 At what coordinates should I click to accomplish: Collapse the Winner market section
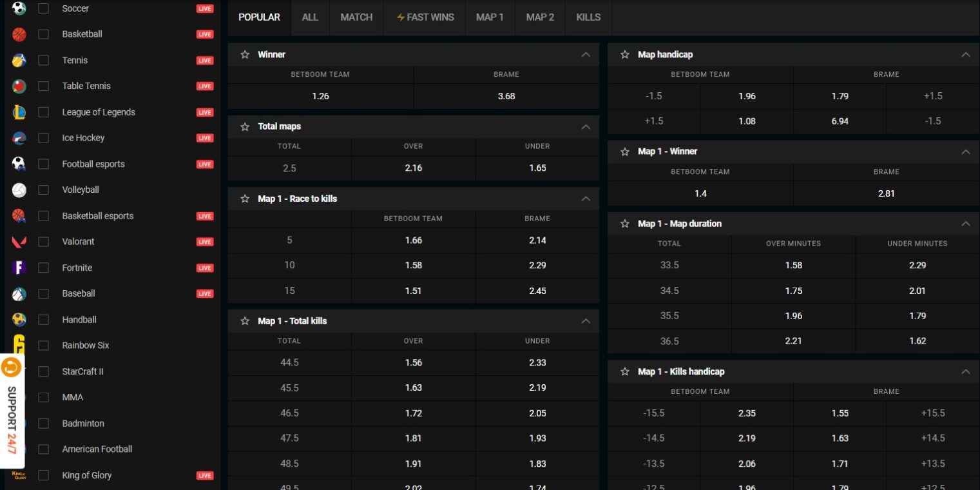tap(585, 55)
